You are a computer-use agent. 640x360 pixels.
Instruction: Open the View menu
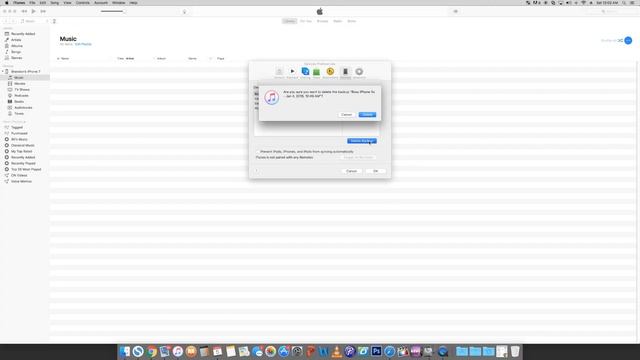coord(67,3)
